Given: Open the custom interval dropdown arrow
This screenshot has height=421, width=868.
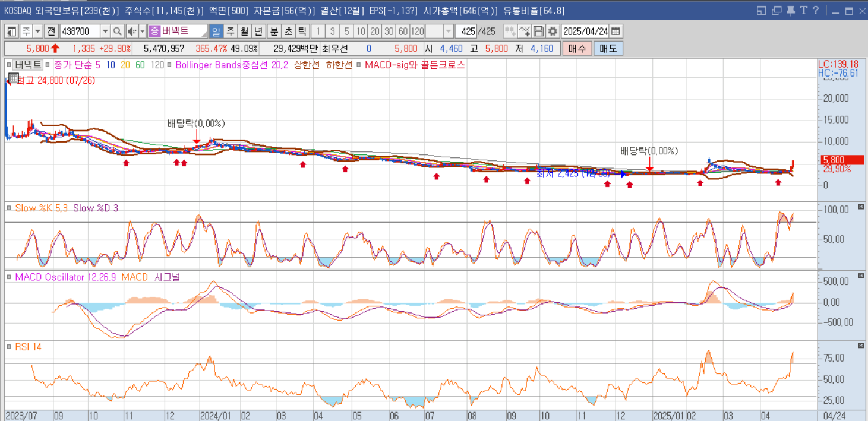Looking at the screenshot, I should tap(449, 31).
